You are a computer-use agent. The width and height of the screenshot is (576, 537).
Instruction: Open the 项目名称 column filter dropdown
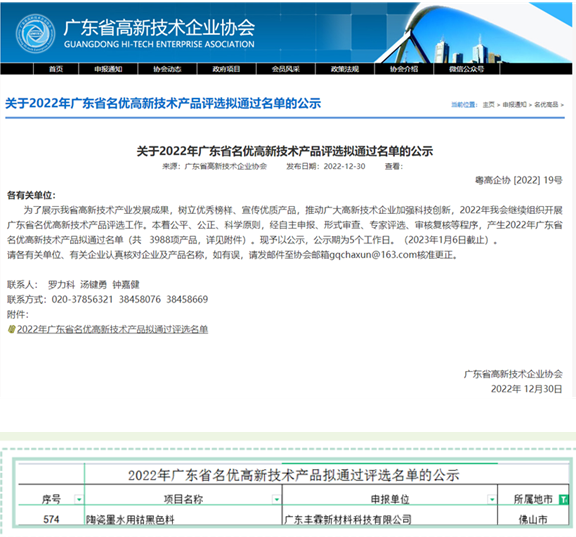(276, 499)
